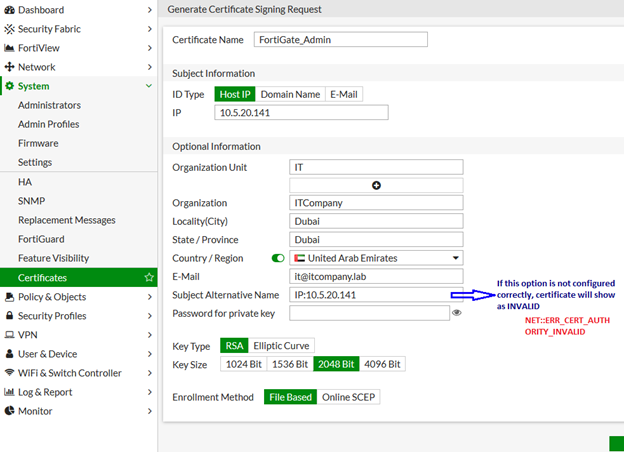Add another Organization Unit with plus icon
624x452 pixels.
click(376, 185)
